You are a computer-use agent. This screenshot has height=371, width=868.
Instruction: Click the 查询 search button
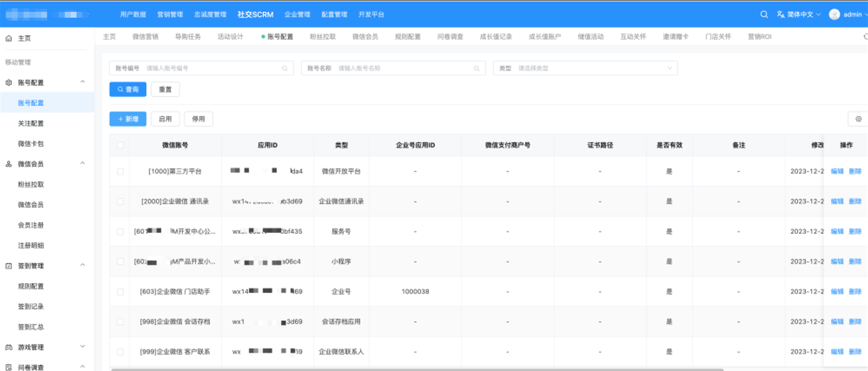pos(128,89)
